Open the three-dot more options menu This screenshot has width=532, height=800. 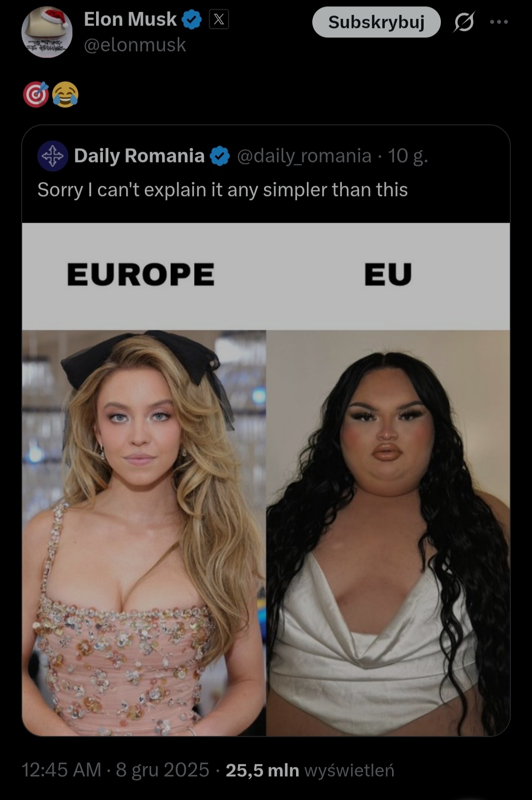499,22
